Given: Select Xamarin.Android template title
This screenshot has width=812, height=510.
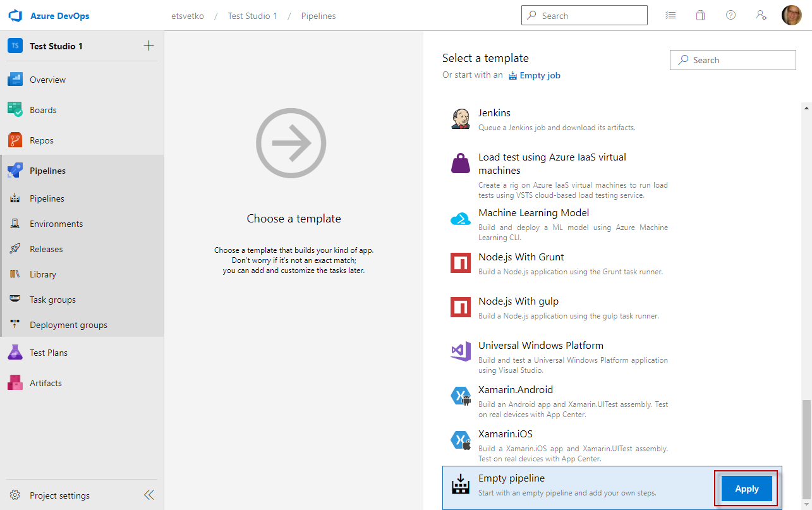Looking at the screenshot, I should tap(516, 390).
